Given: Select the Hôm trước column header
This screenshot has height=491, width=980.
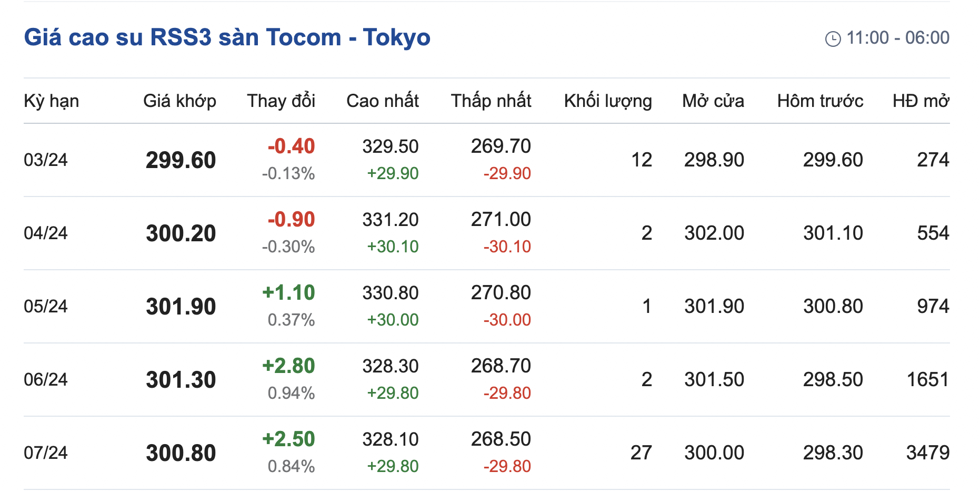Looking at the screenshot, I should (820, 101).
